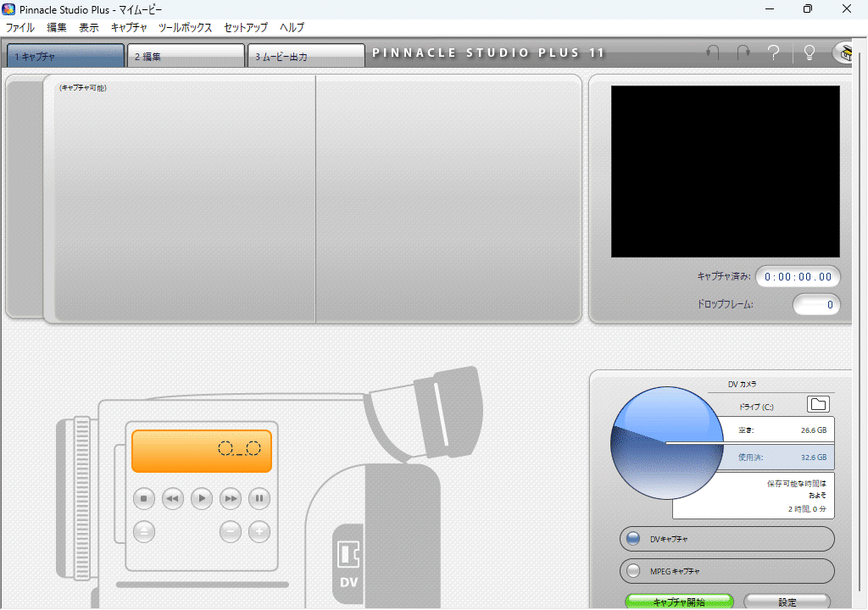Click the ドロップフレーム counter field

click(x=816, y=304)
